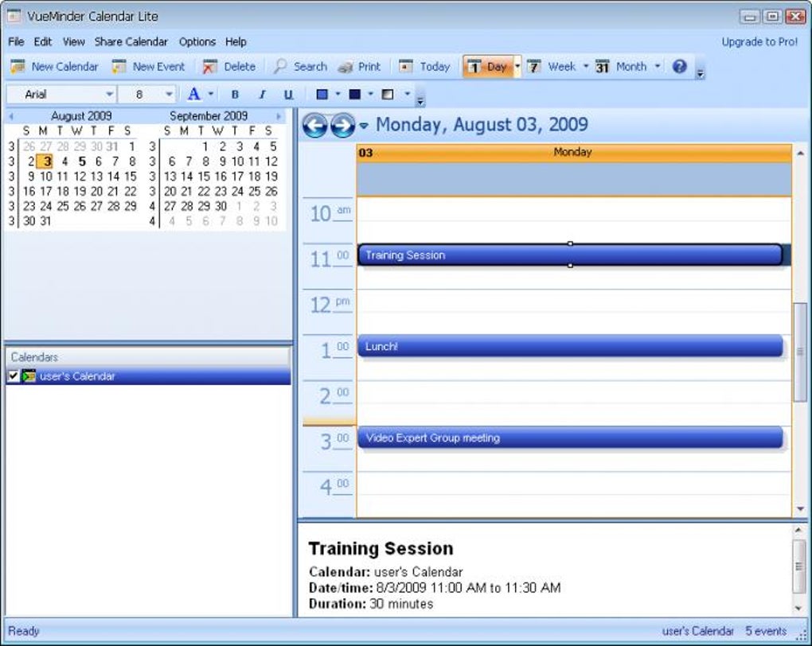Open border color dropdown arrow

370,94
